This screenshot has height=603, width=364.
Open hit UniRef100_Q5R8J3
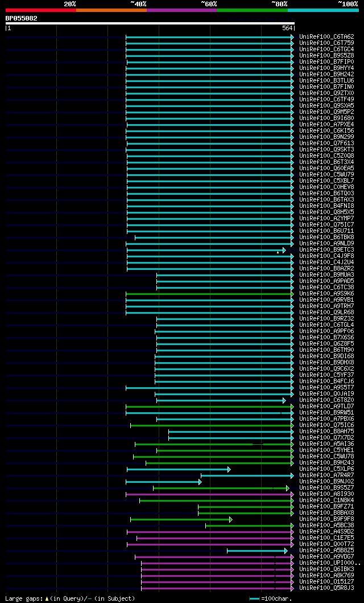[x=327, y=588]
